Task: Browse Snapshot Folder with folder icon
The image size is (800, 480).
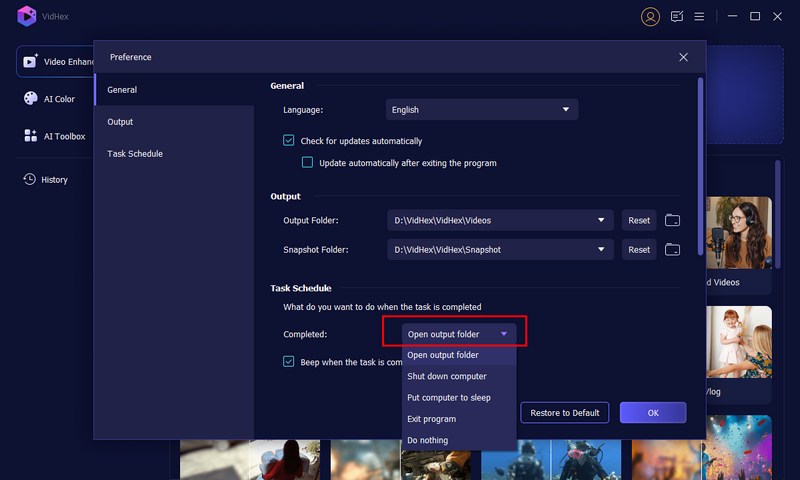Action: 672,250
